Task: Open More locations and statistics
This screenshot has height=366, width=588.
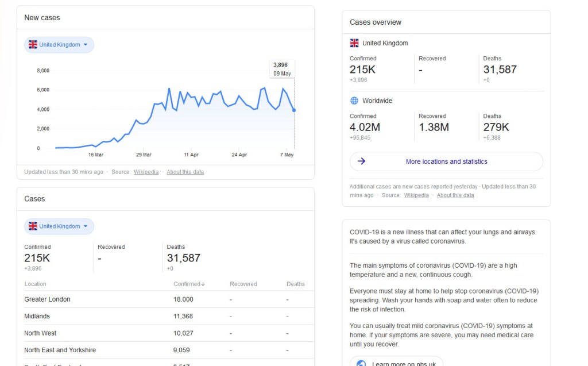Action: (x=446, y=161)
